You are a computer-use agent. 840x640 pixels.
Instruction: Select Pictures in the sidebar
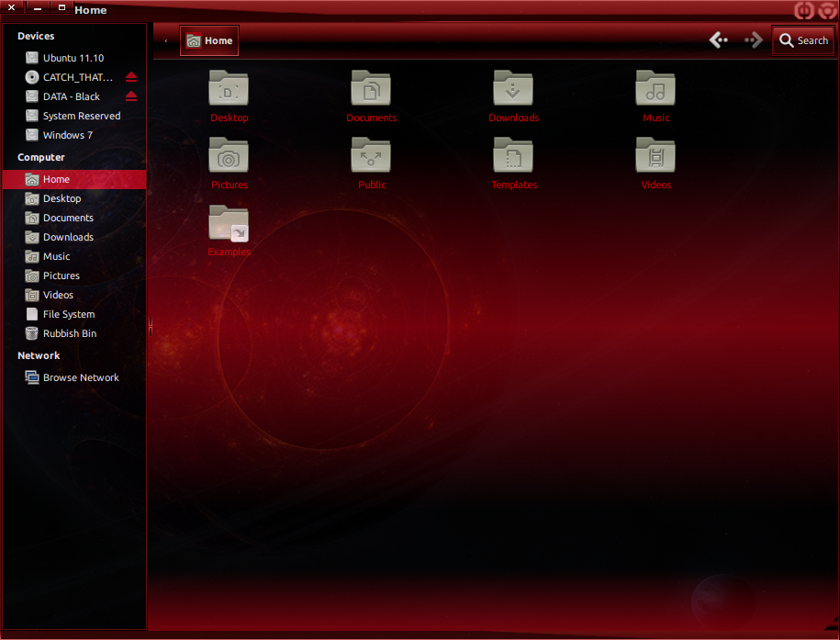point(74,275)
